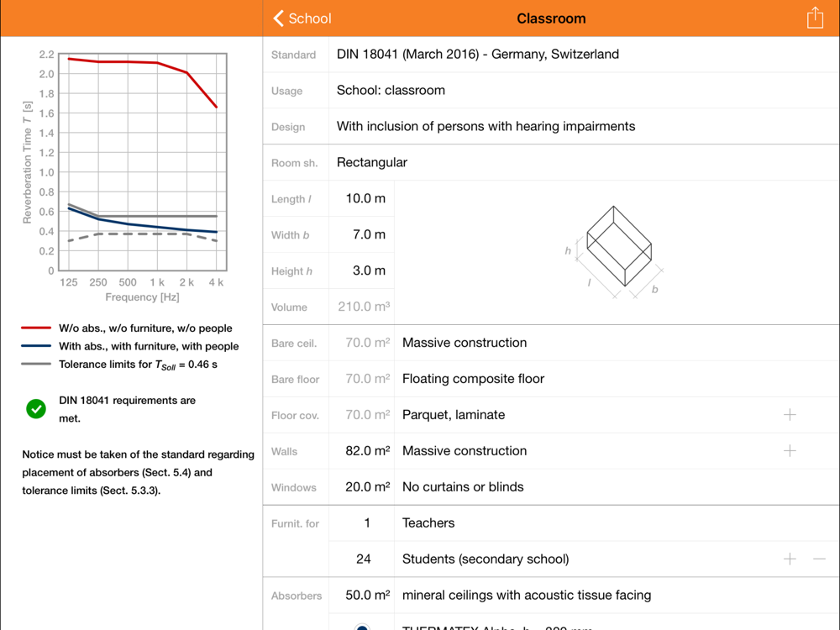Open Design option for hearing impairments

[486, 127]
